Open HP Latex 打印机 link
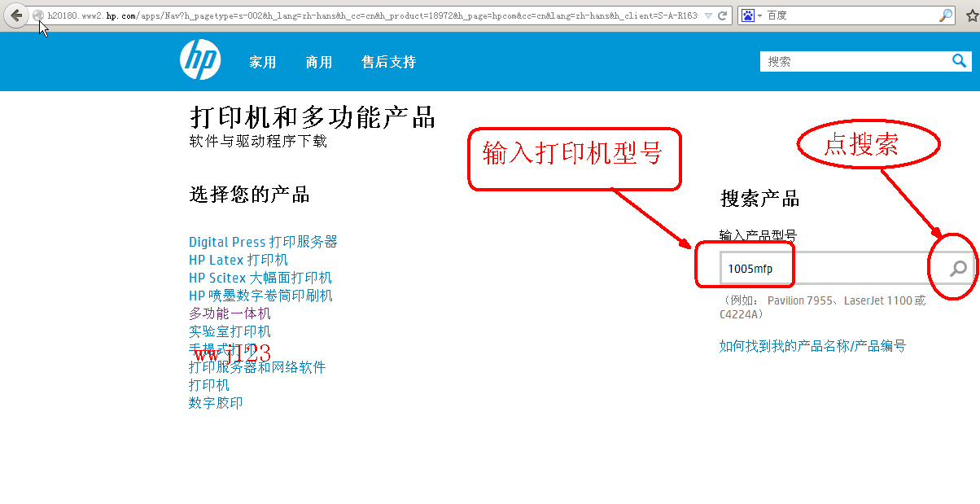The height and width of the screenshot is (504, 980). (x=238, y=260)
